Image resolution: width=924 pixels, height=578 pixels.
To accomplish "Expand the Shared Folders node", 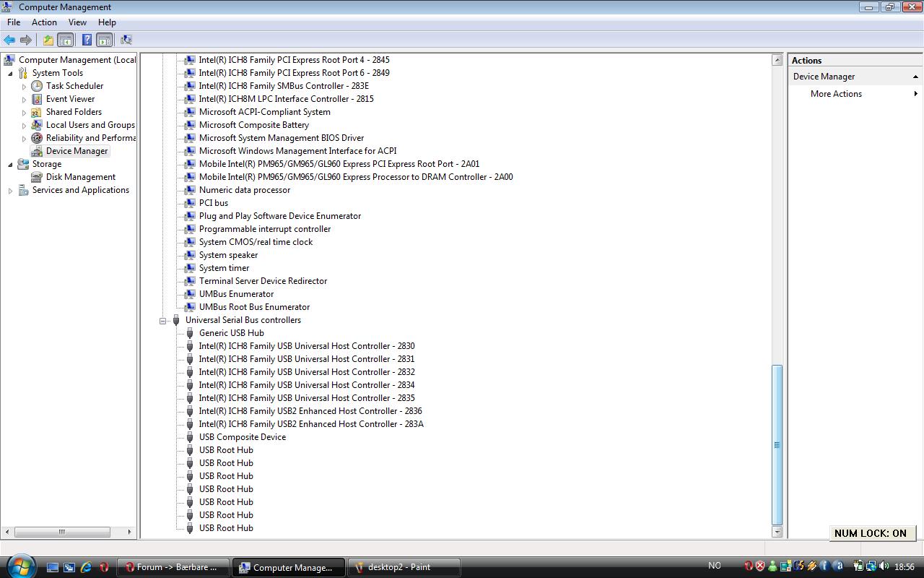I will tap(24, 113).
